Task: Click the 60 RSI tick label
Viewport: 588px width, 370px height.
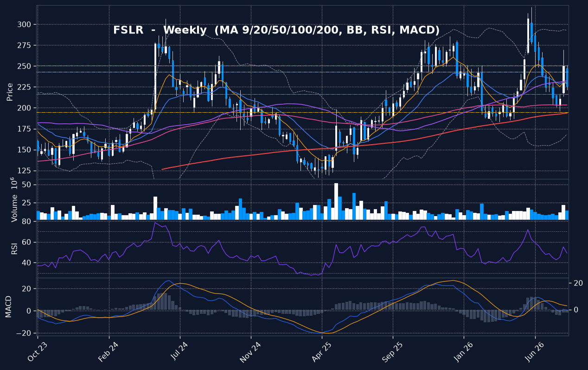Action: coord(26,242)
